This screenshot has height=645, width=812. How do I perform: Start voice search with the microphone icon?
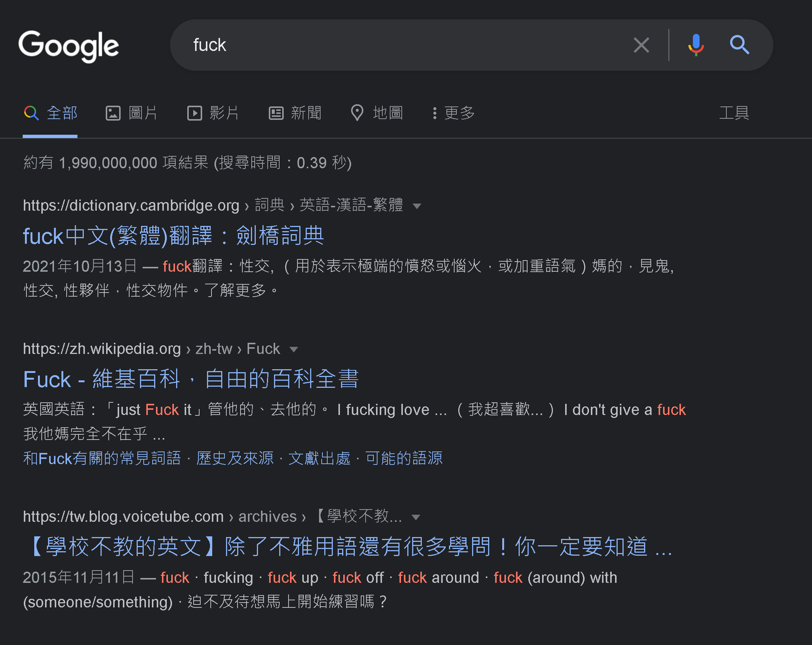(695, 45)
